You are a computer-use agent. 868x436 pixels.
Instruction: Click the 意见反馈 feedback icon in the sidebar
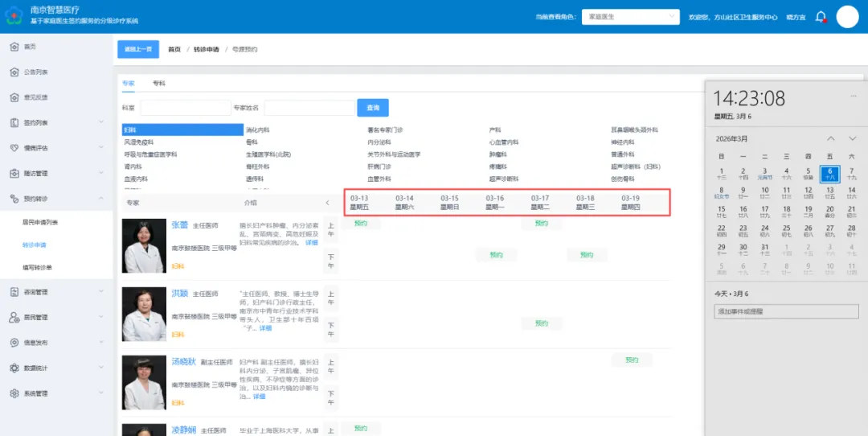(x=15, y=97)
